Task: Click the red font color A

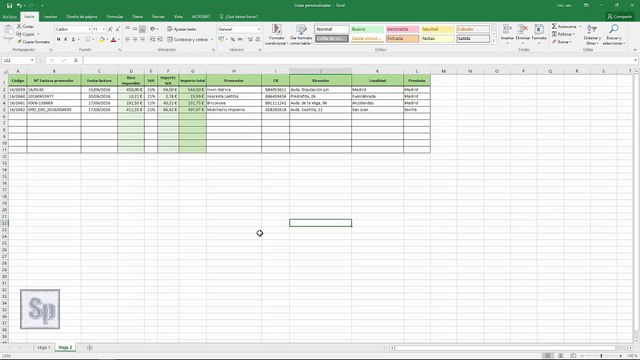Action: pos(113,40)
